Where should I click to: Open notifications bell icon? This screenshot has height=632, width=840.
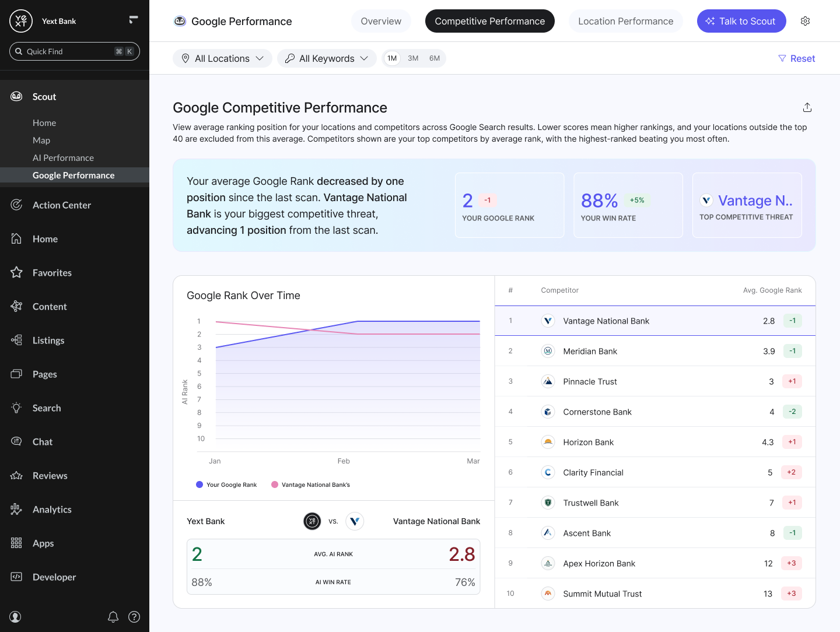[x=113, y=617]
